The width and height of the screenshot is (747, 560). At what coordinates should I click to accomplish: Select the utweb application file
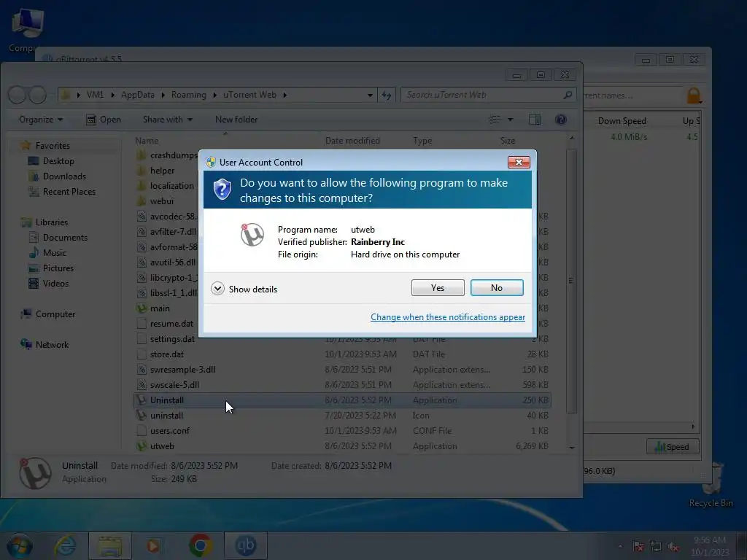tap(342, 446)
